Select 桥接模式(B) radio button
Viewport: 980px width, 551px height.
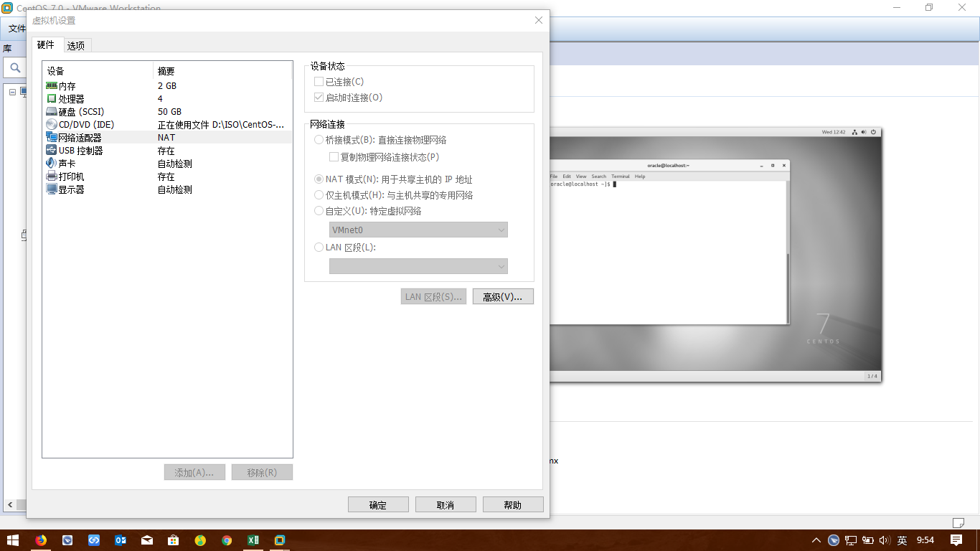319,140
